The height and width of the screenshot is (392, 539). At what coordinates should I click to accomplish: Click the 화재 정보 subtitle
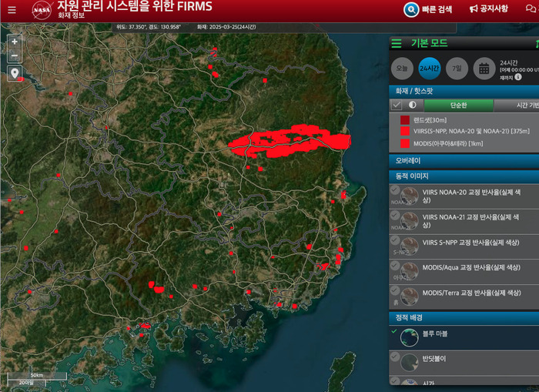[x=71, y=15]
